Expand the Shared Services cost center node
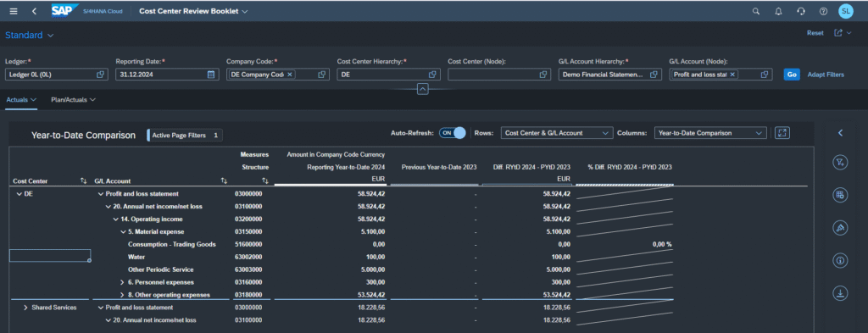Viewport: 868px width, 333px height. click(25, 308)
